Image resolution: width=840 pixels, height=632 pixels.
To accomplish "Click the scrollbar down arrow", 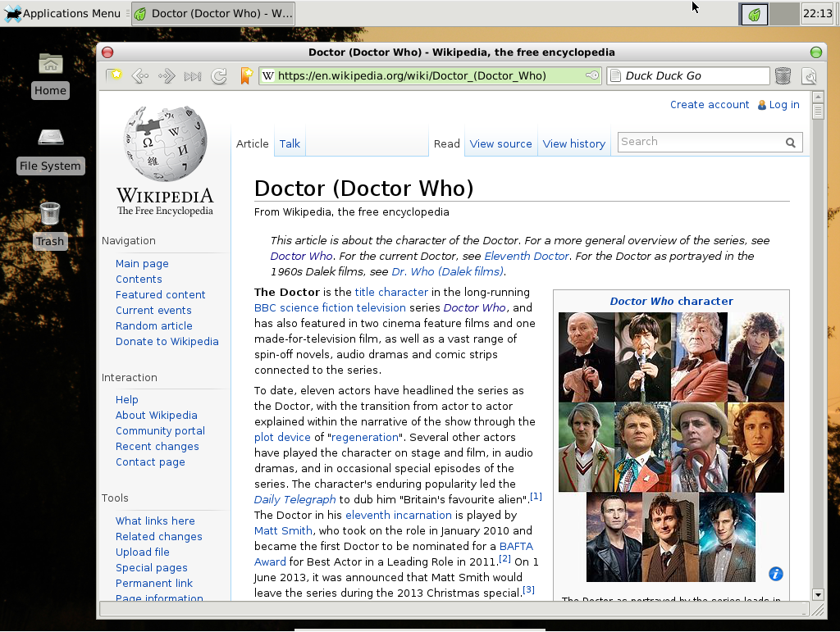I will coord(818,594).
